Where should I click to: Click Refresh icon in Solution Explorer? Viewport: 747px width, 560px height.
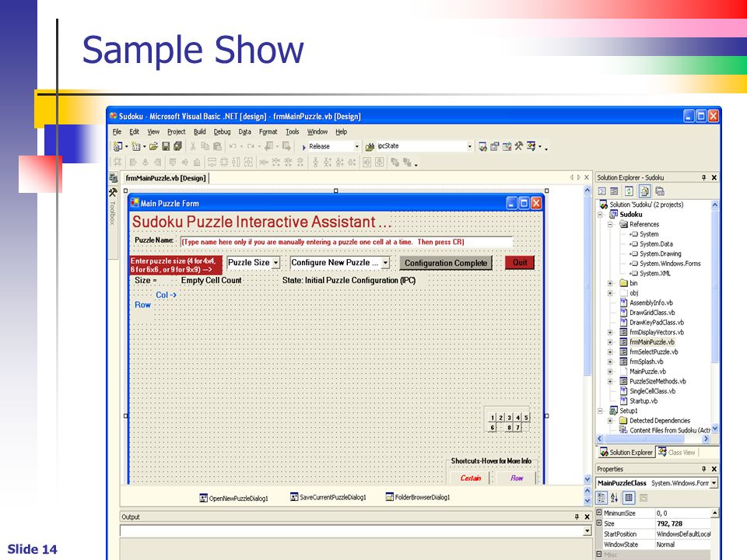629,191
